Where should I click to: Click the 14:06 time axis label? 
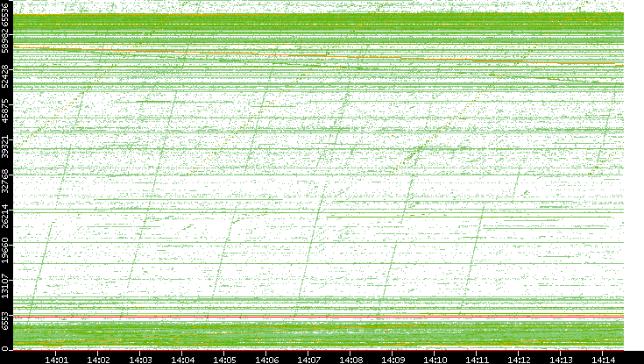(x=266, y=360)
